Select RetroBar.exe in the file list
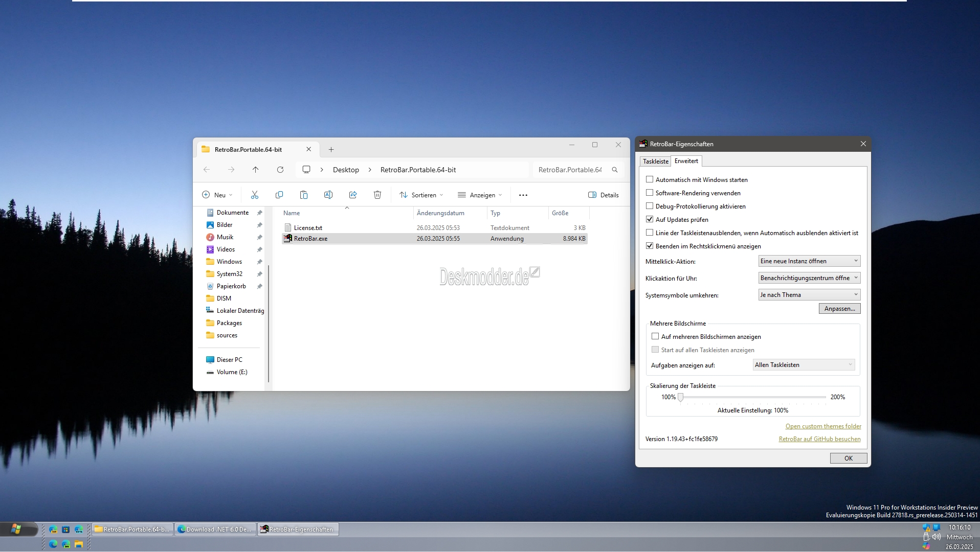The width and height of the screenshot is (980, 552). pyautogui.click(x=435, y=239)
